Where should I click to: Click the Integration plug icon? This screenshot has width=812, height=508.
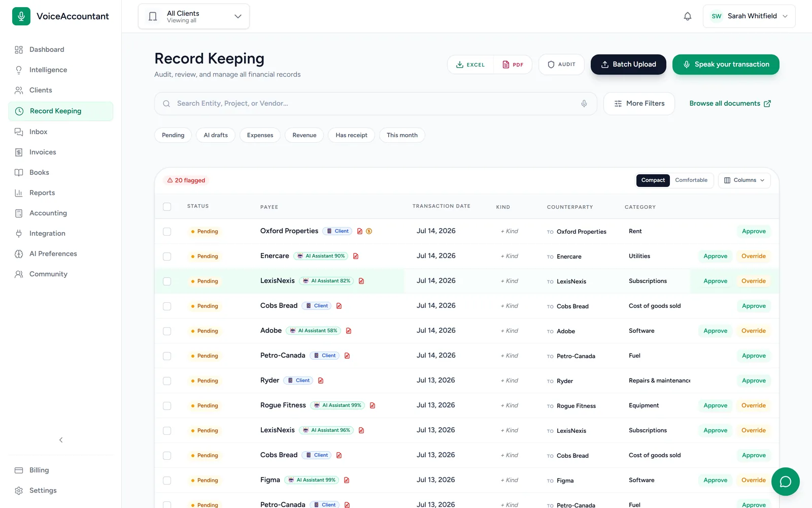[x=19, y=234]
